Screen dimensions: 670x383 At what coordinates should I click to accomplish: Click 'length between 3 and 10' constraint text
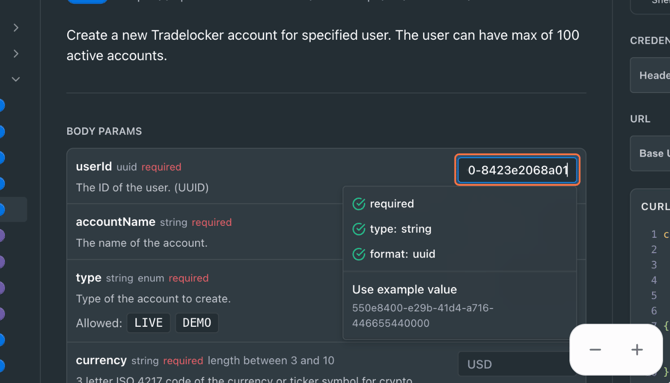pyautogui.click(x=271, y=361)
